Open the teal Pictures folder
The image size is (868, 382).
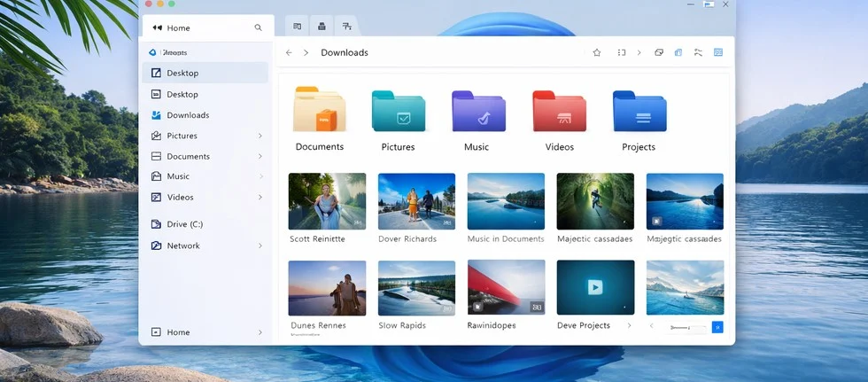tap(399, 112)
